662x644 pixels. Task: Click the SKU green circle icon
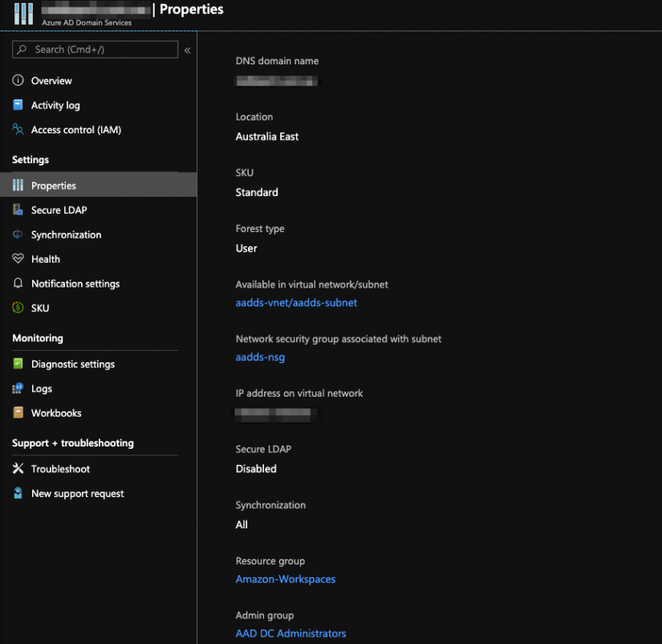coord(18,308)
